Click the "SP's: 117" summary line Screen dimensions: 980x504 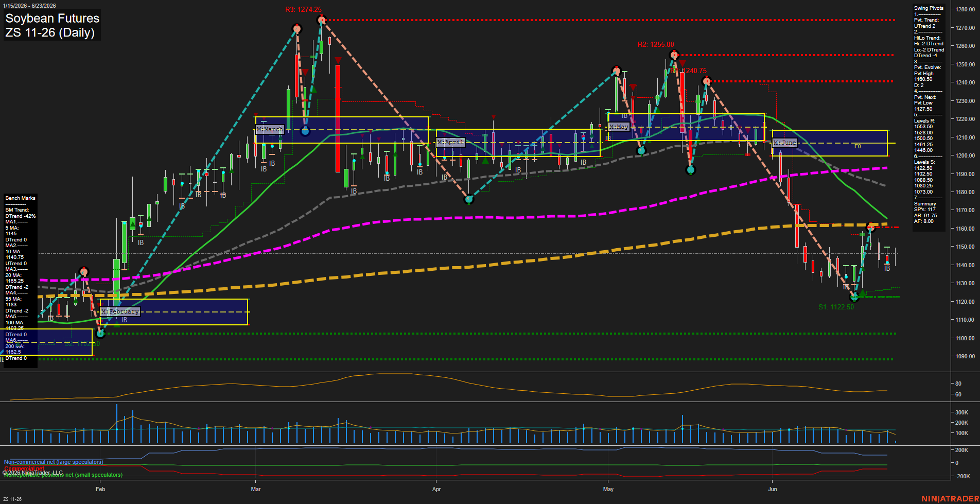pyautogui.click(x=924, y=210)
